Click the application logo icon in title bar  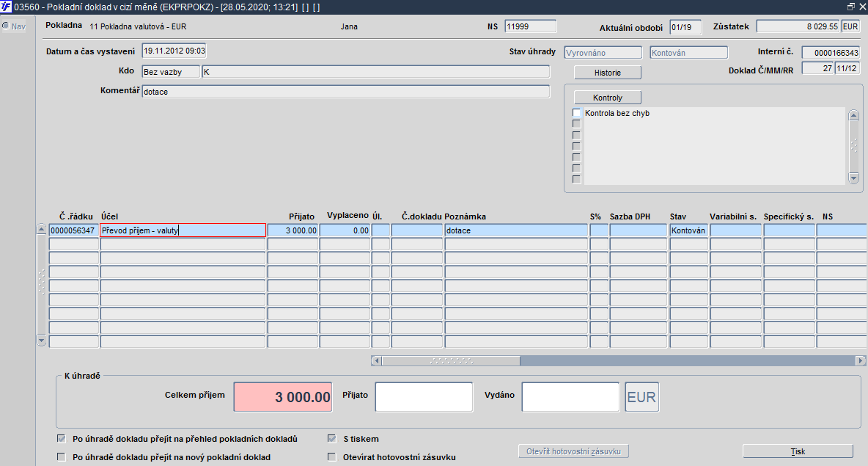tap(6, 7)
